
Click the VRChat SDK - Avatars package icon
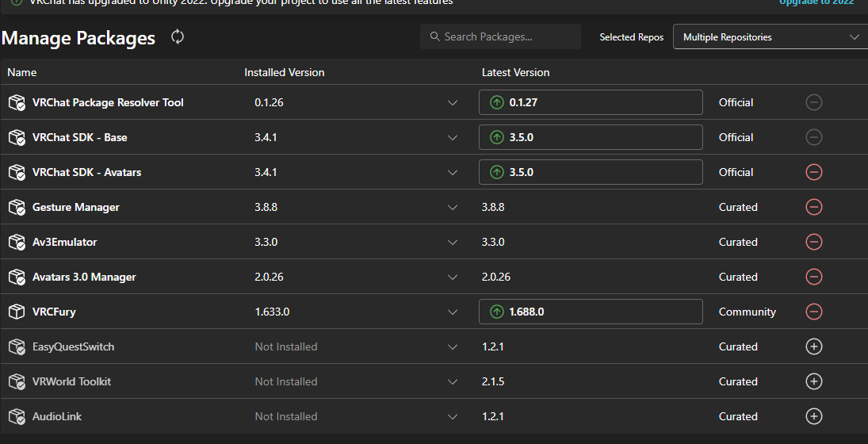pos(17,172)
